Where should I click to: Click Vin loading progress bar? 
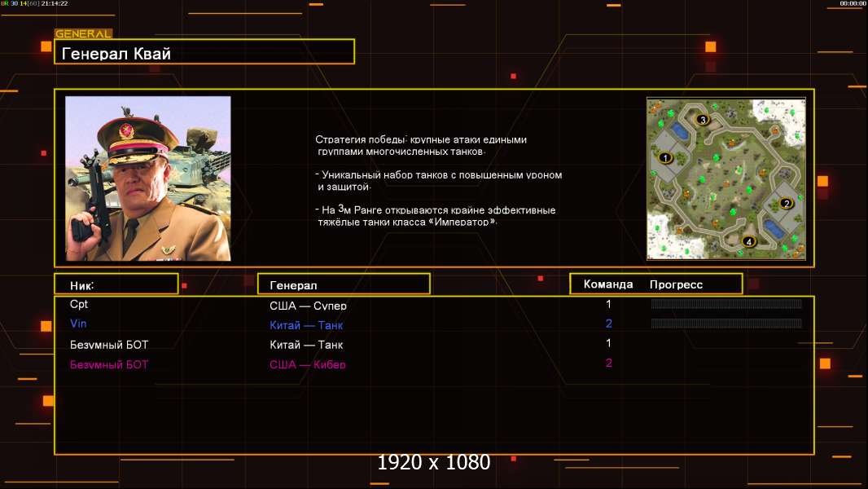coord(726,323)
